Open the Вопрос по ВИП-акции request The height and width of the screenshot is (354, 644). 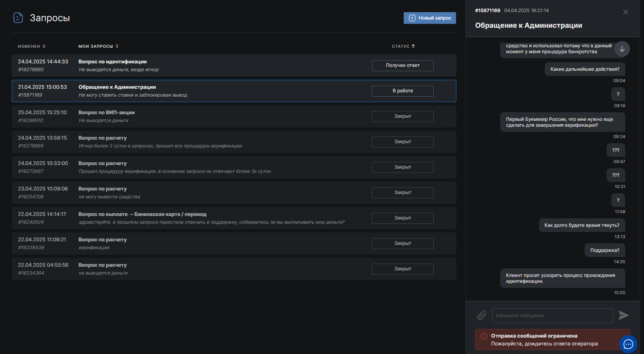tap(106, 113)
